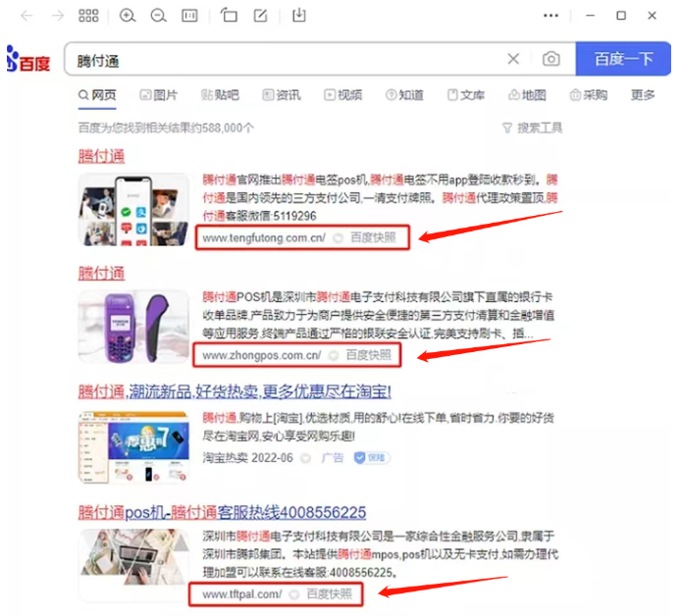
Task: Switch to the 贴吧 tab
Action: (x=220, y=95)
